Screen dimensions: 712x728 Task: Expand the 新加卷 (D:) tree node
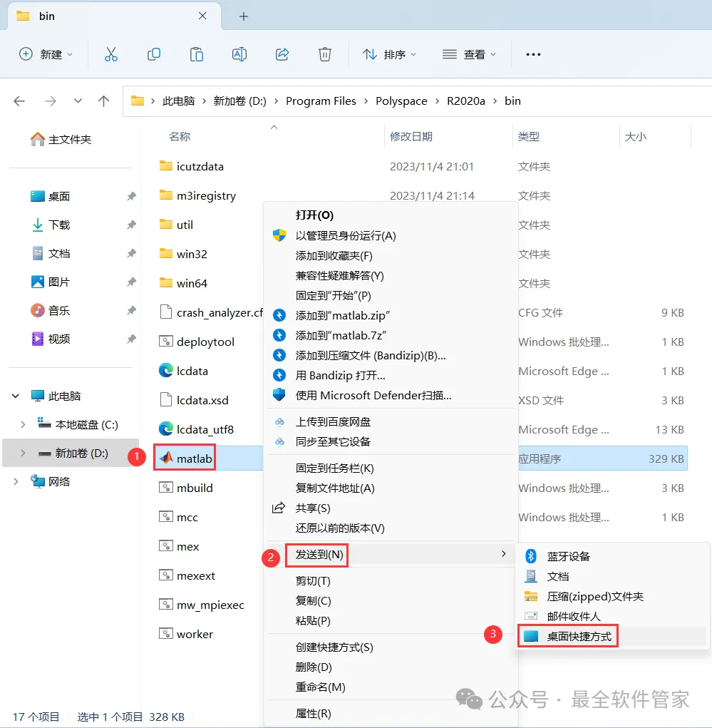[x=23, y=453]
